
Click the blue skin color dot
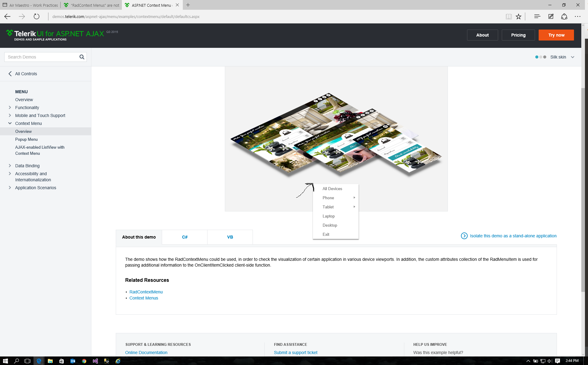[537, 57]
